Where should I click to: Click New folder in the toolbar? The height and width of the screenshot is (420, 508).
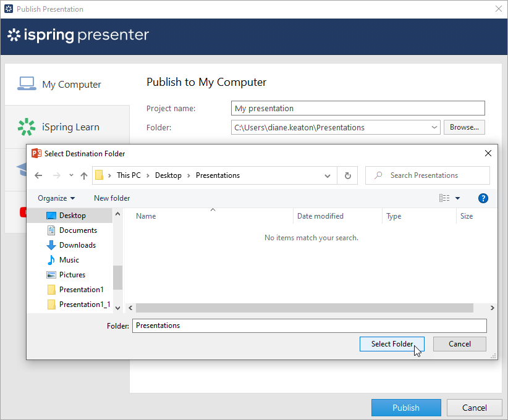pyautogui.click(x=112, y=198)
